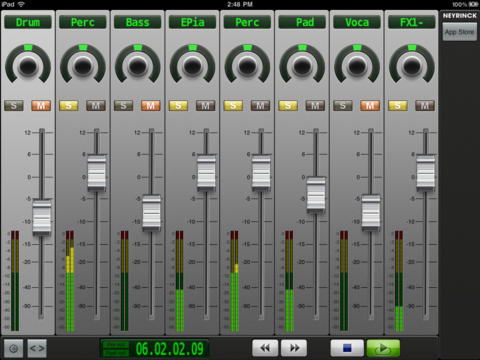The height and width of the screenshot is (360, 480).
Task: Select the EPia track name label
Action: pos(192,22)
